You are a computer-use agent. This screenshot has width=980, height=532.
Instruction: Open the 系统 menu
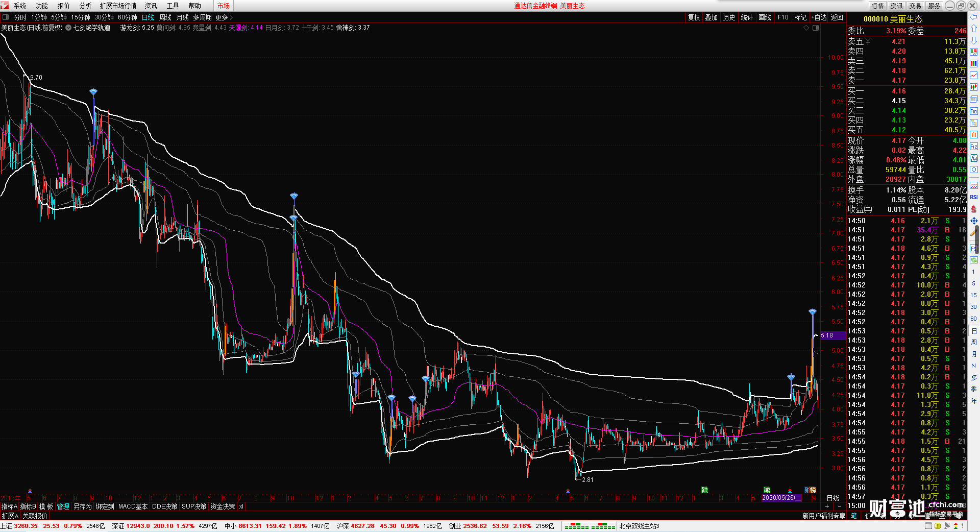click(20, 6)
